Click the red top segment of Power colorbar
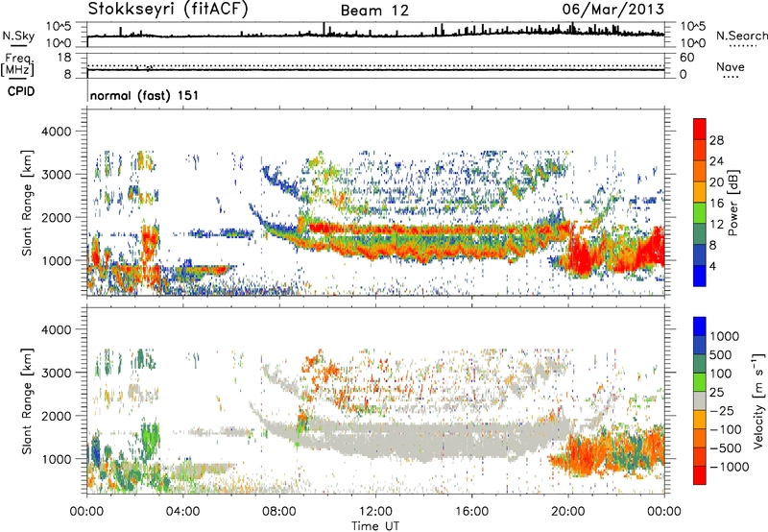Viewport: 768px width, 532px height. point(700,129)
